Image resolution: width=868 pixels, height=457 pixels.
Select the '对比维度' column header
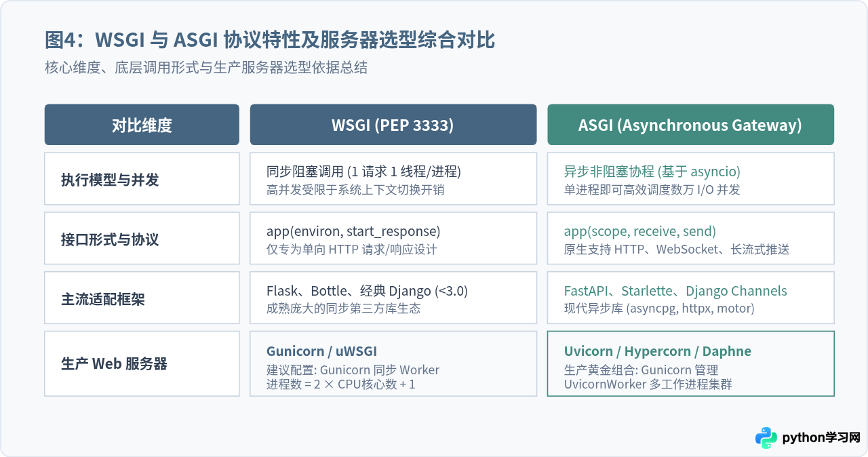point(142,125)
